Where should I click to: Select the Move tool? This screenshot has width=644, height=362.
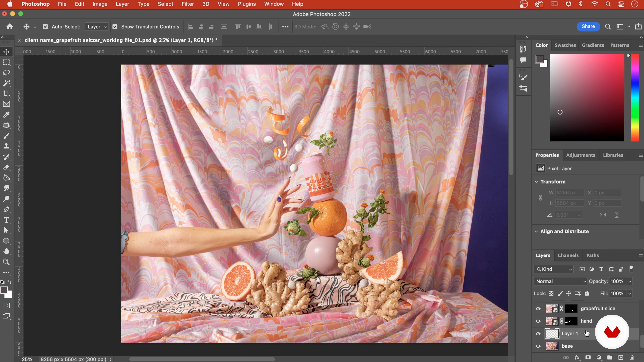pos(7,52)
